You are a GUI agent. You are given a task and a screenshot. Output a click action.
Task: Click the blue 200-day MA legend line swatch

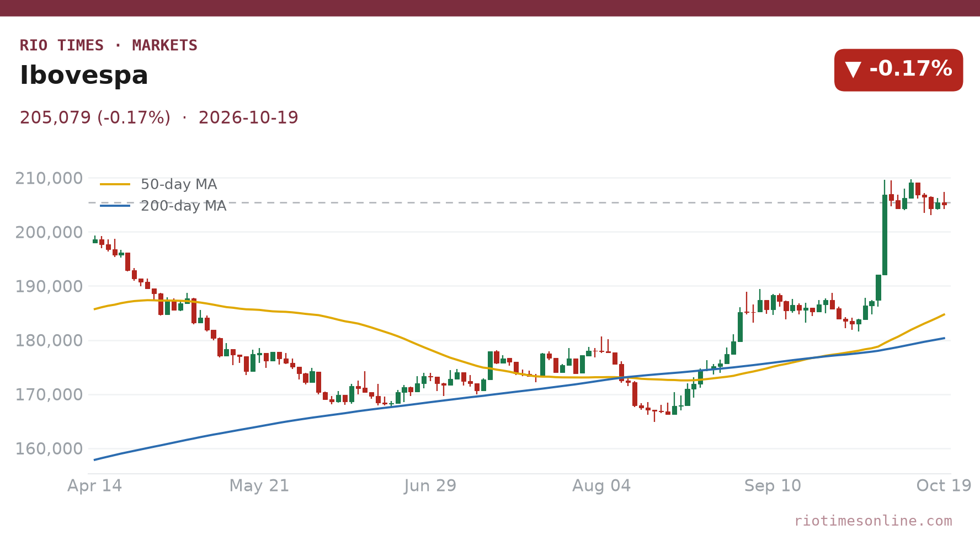click(x=115, y=206)
